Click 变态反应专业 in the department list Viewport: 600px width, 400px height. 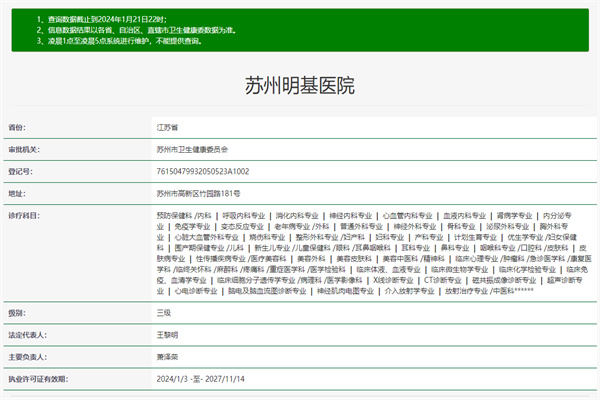click(x=242, y=227)
